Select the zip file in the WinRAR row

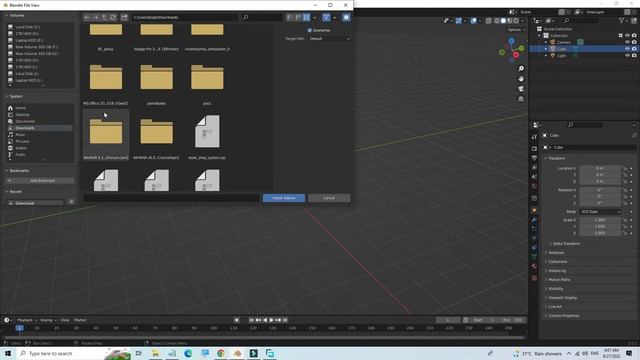(207, 135)
